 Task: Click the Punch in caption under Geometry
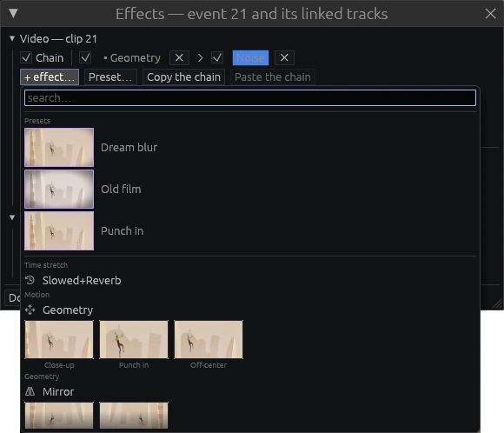[134, 365]
